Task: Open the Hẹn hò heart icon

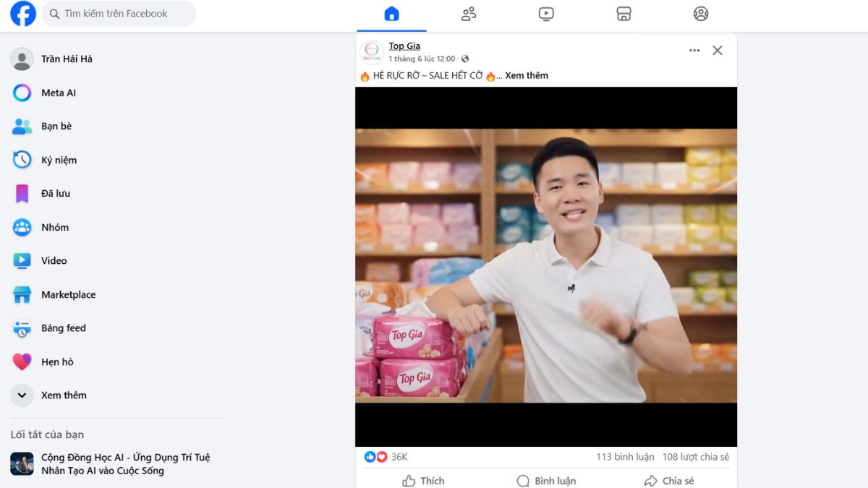Action: click(x=22, y=361)
